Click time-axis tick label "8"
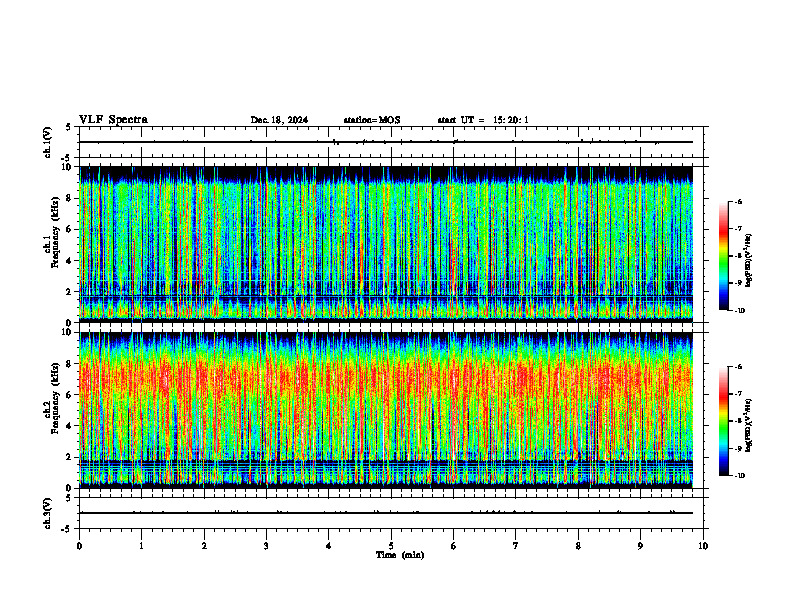 pos(578,546)
